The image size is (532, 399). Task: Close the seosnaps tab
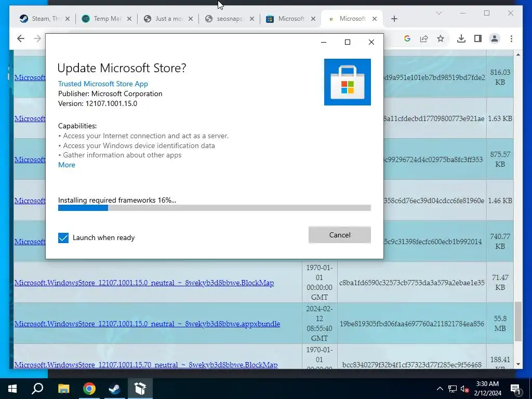(252, 19)
